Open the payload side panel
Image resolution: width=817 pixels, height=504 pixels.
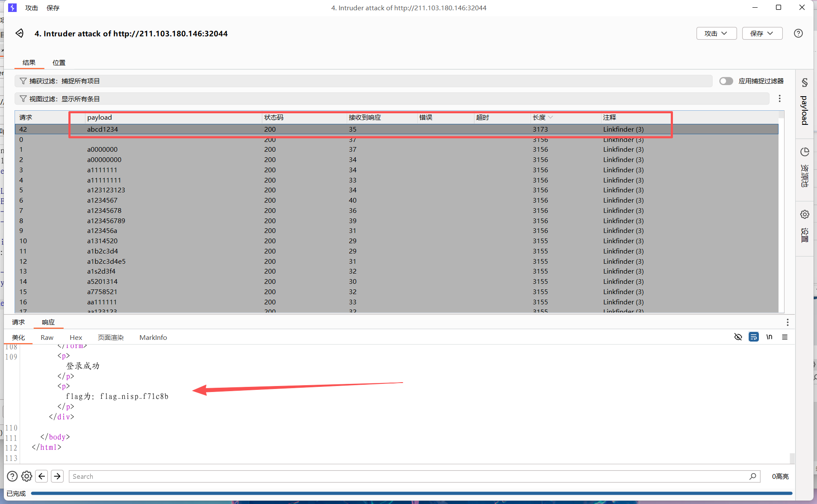pyautogui.click(x=804, y=103)
